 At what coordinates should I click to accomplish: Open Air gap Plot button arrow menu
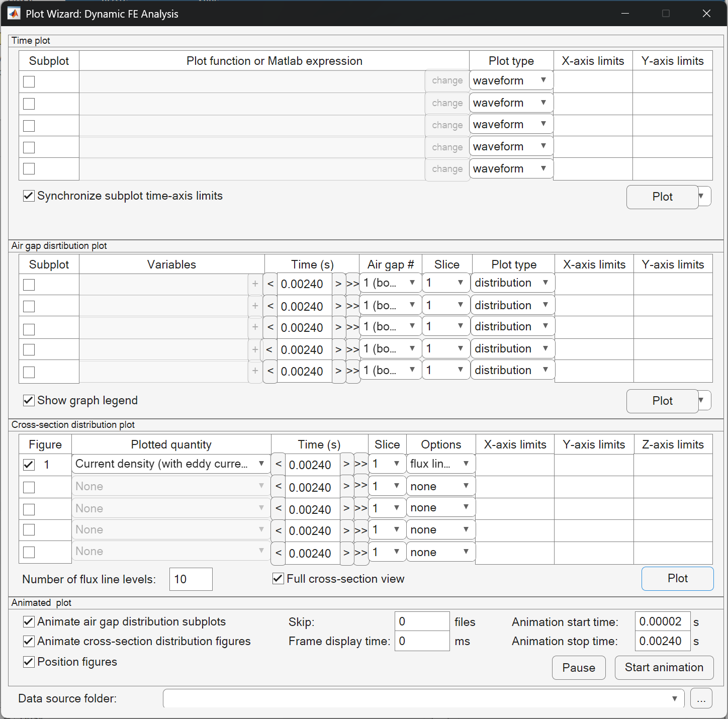704,400
